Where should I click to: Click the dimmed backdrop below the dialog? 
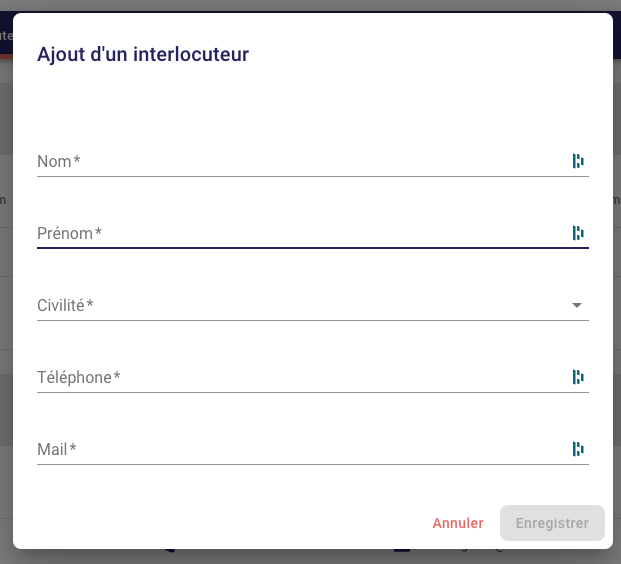pyautogui.click(x=300, y=556)
